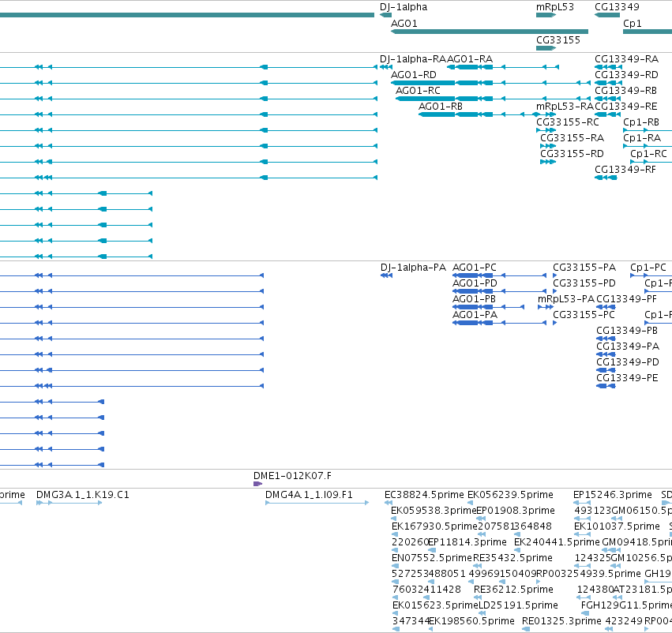The width and height of the screenshot is (672, 633).
Task: Click the AGO1-RD transcript label
Action: point(414,75)
